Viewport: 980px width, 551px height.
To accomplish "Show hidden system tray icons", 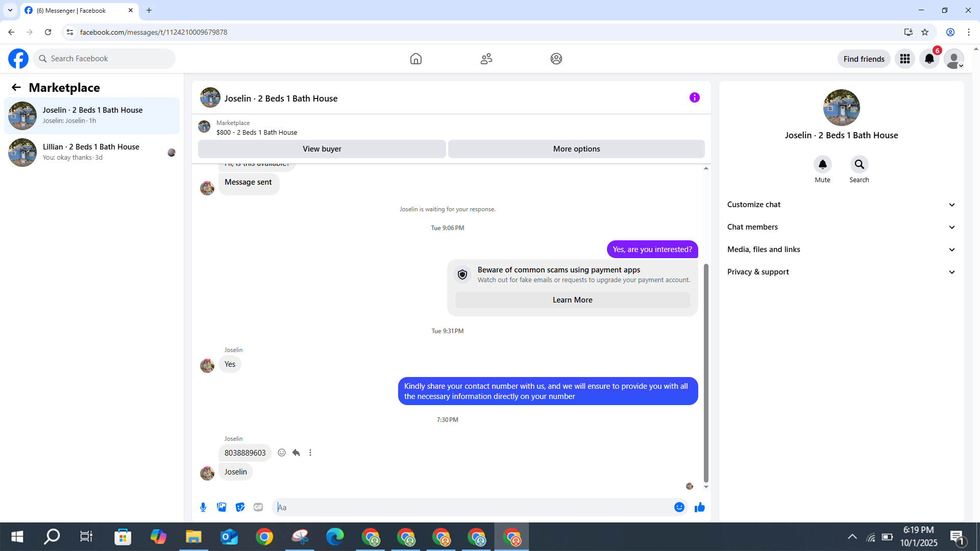I will point(852,537).
